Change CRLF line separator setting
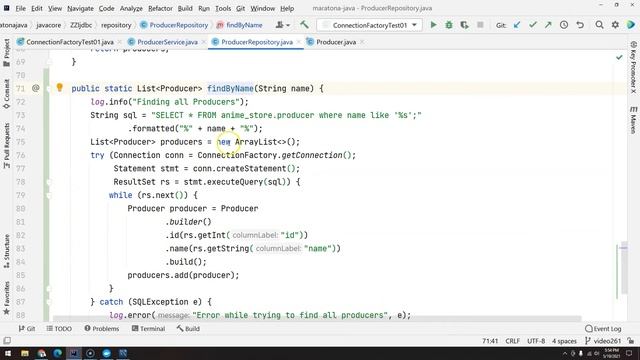The height and width of the screenshot is (360, 640). click(x=512, y=341)
